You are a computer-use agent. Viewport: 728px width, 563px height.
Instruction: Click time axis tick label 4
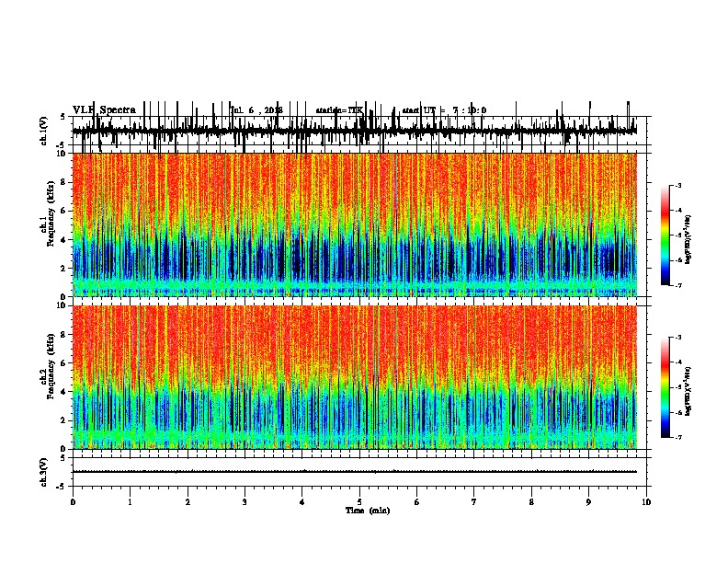click(302, 502)
